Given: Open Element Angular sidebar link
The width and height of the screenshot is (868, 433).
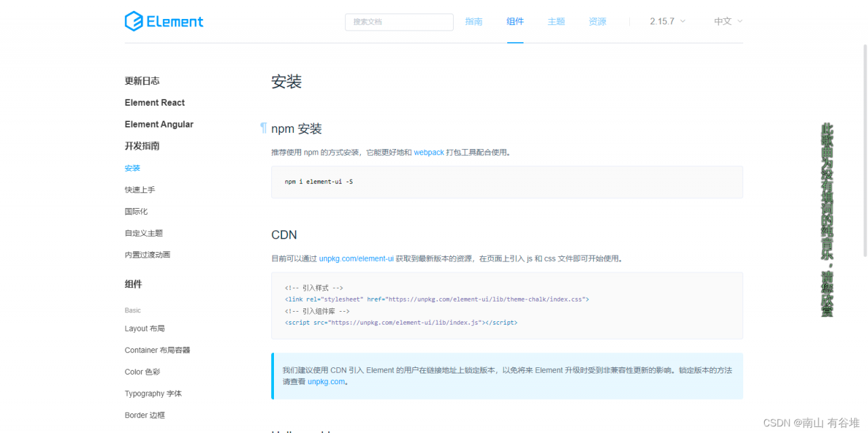Looking at the screenshot, I should [159, 124].
